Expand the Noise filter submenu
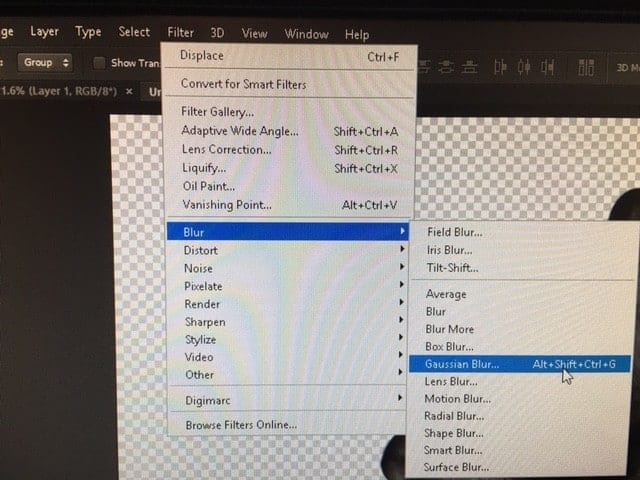This screenshot has width=640, height=480. (198, 268)
